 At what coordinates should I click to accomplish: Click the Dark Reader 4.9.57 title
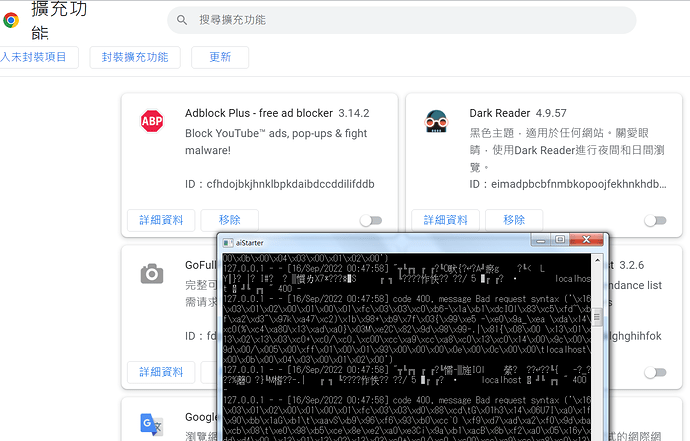click(518, 113)
